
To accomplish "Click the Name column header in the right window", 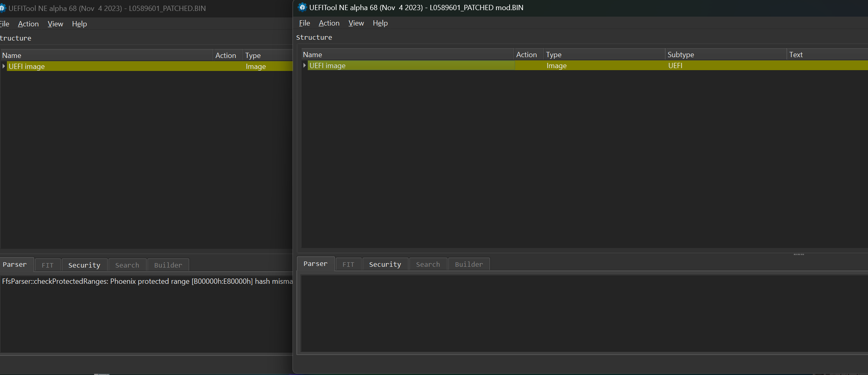I will (x=313, y=55).
